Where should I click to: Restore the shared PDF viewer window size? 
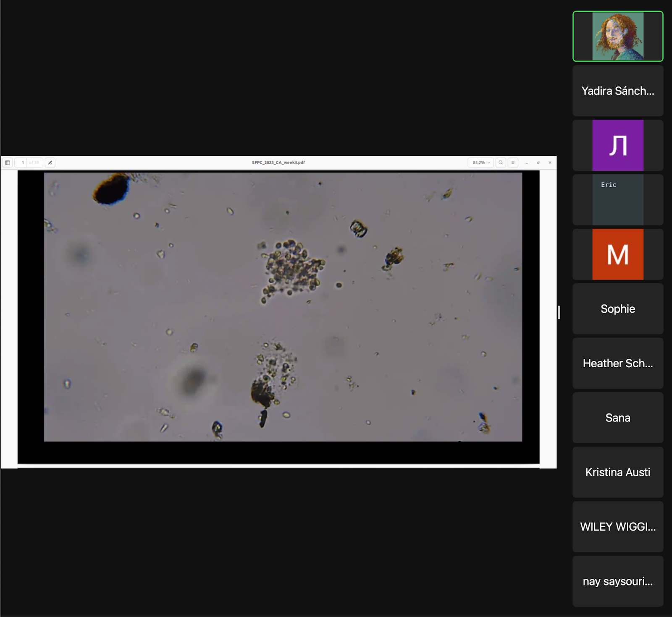coord(538,162)
